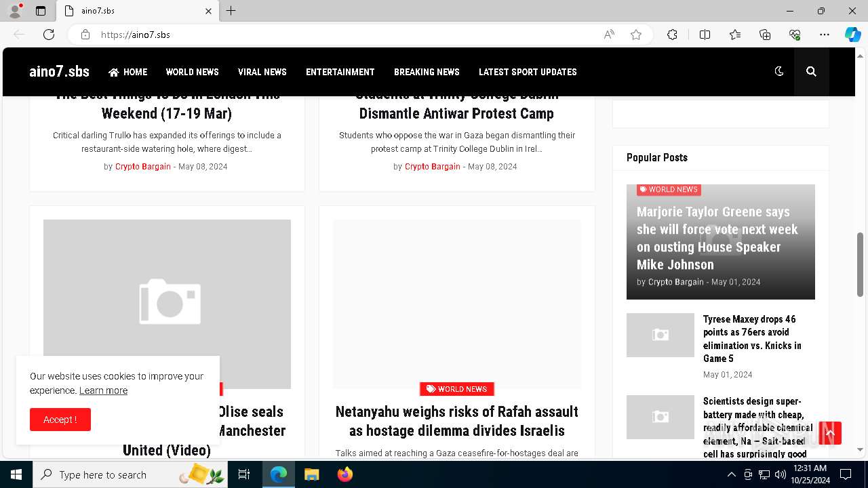
Task: Open Settings and more ellipsis menu
Action: pos(825,35)
